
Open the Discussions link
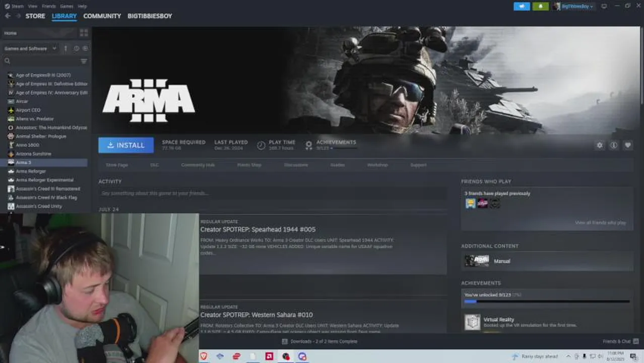click(x=296, y=165)
